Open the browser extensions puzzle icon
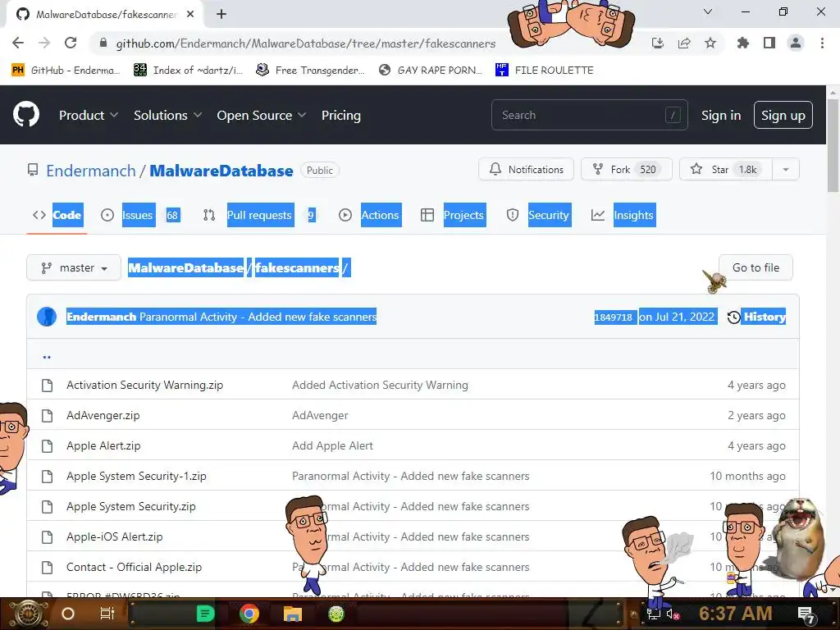 pyautogui.click(x=743, y=43)
